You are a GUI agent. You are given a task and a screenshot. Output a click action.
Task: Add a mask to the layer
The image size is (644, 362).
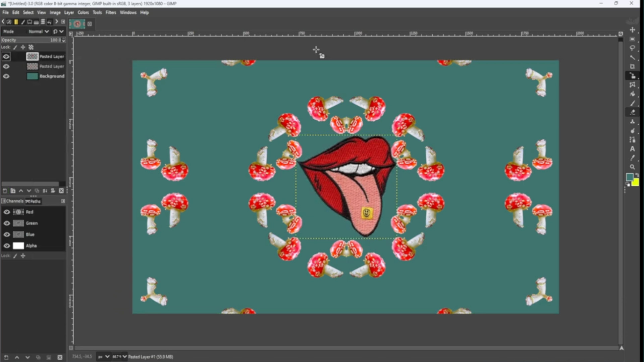pyautogui.click(x=53, y=191)
